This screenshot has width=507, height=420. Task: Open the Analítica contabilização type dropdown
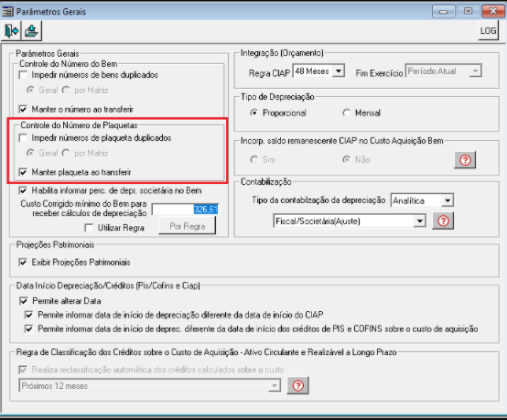[x=448, y=200]
